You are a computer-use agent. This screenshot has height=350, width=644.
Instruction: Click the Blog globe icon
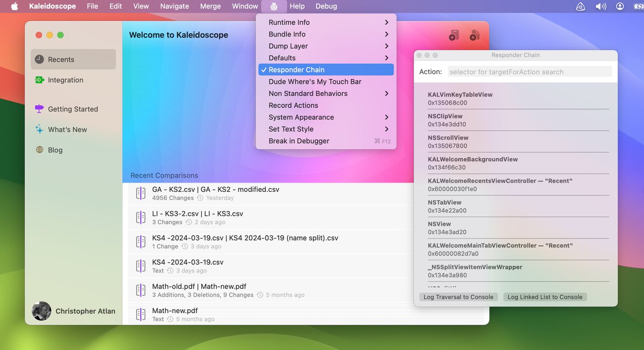[39, 150]
